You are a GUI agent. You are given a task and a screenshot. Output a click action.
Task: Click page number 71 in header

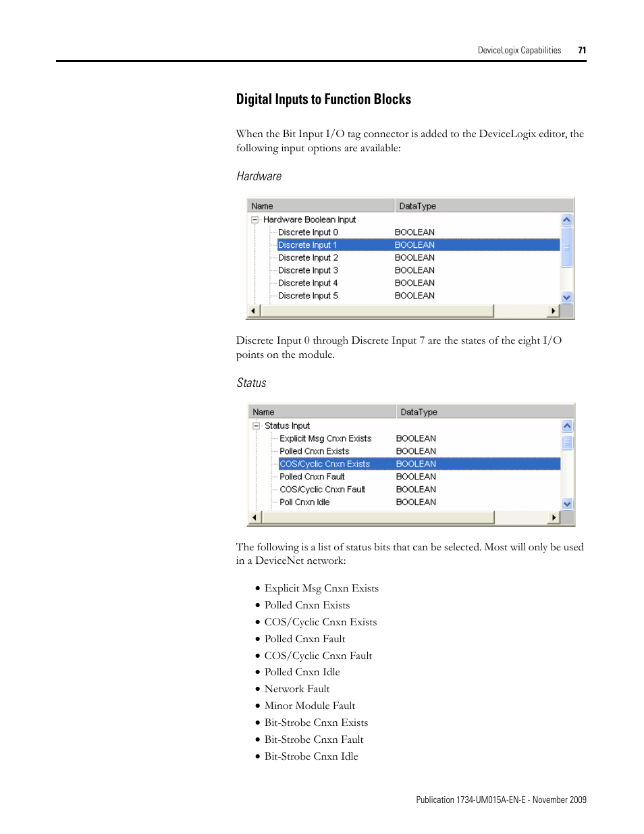pyautogui.click(x=582, y=50)
